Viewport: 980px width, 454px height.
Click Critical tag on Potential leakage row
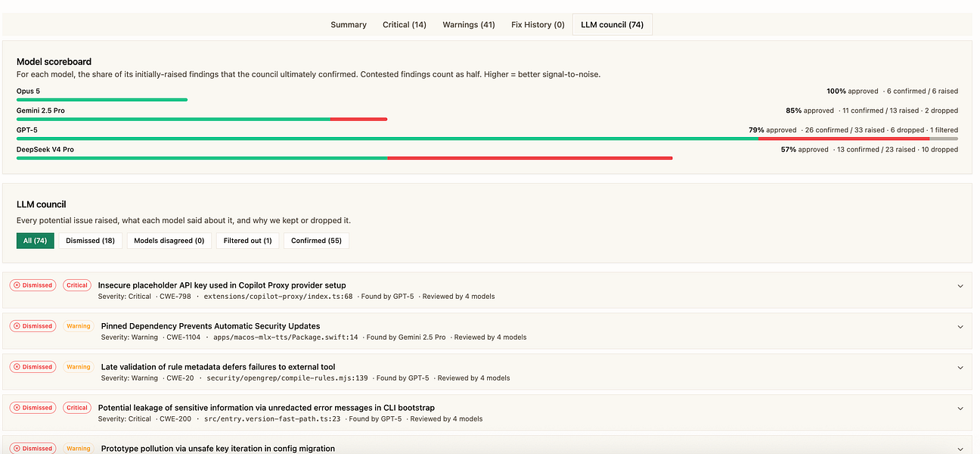(77, 408)
